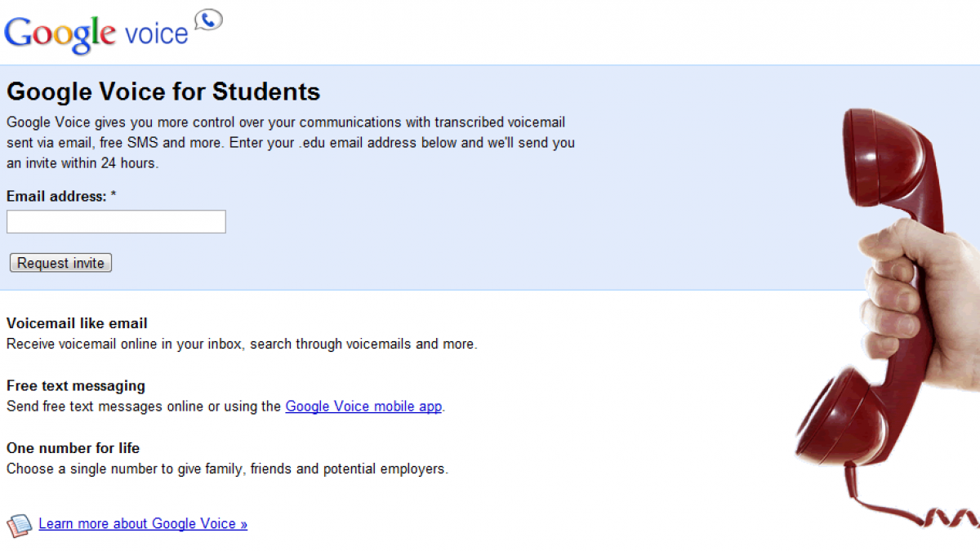This screenshot has width=980, height=551.
Task: Click the Google Voice for Students heading
Action: 163,91
